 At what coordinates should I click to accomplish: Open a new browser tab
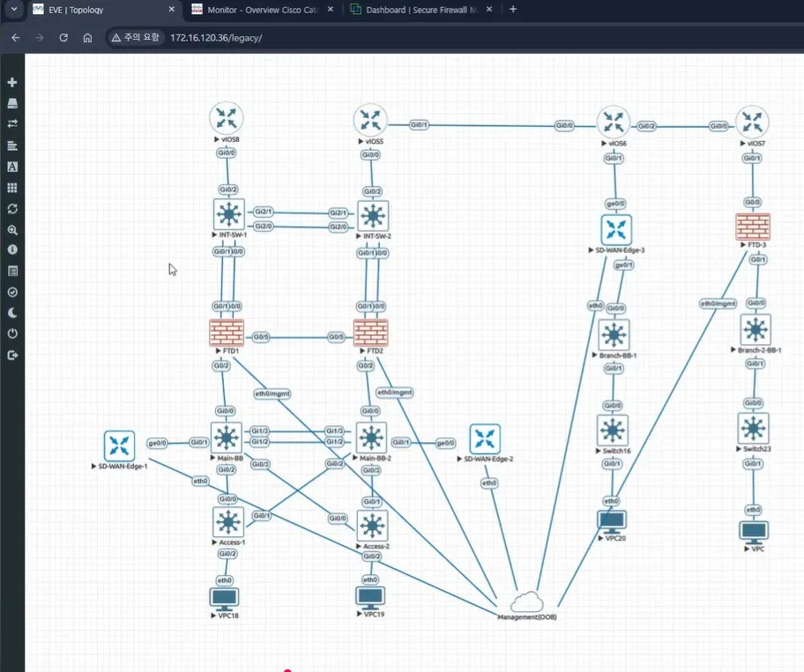pos(513,10)
